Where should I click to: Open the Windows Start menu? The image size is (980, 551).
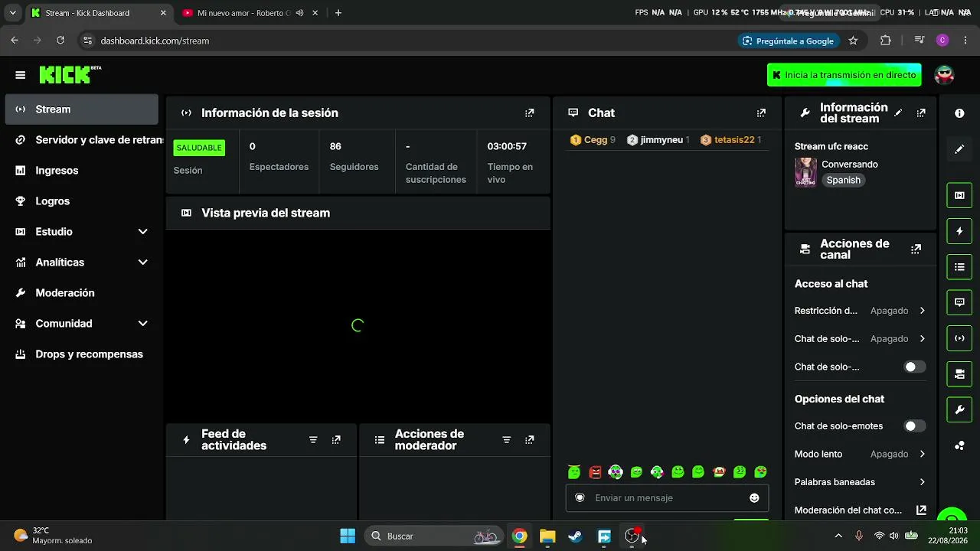pos(348,536)
